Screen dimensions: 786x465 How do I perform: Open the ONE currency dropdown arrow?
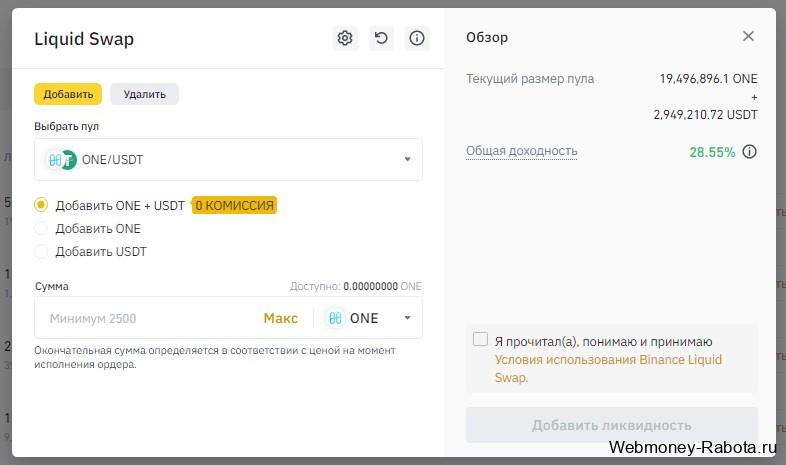pos(408,318)
